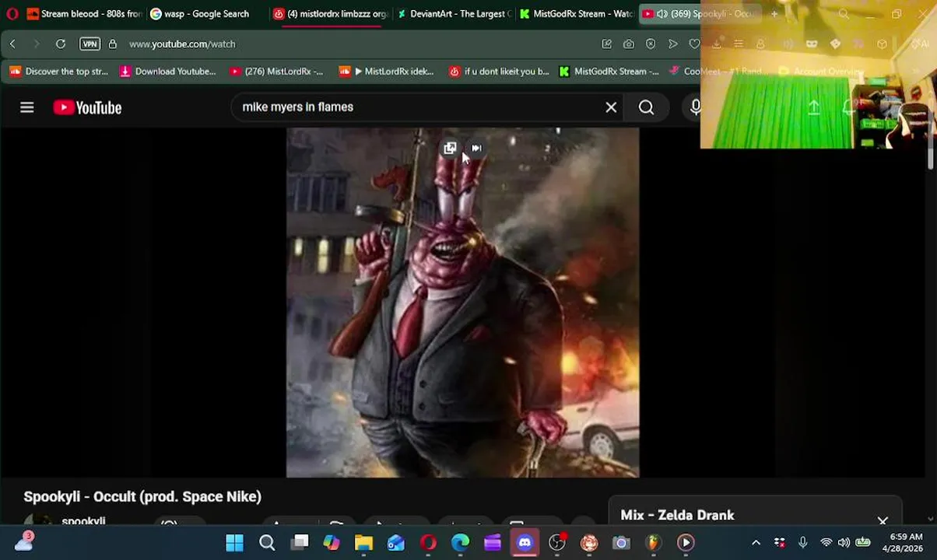Click the www.youtube.com/watch address field
937x560 pixels.
click(182, 44)
